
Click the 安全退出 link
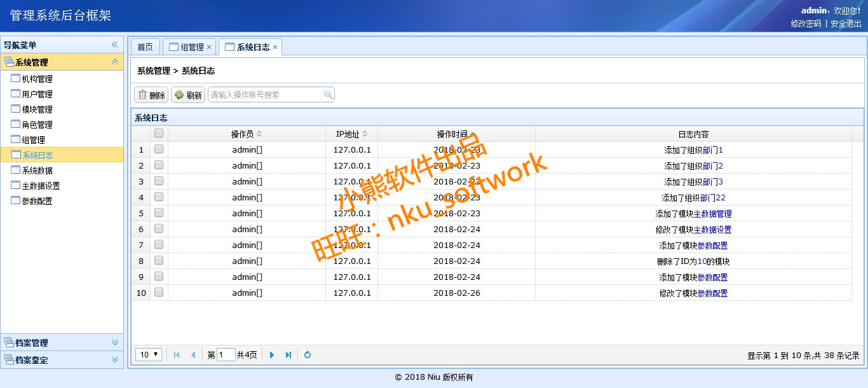846,24
